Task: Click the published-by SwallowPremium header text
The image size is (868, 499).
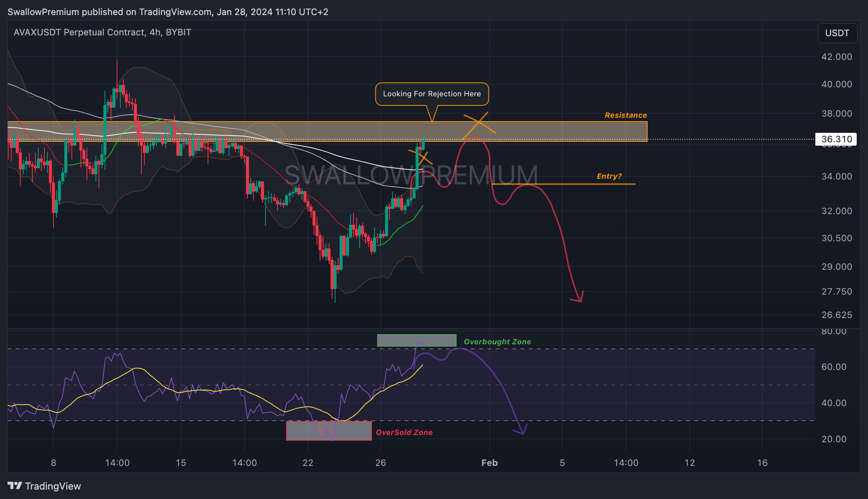Action: (x=168, y=12)
